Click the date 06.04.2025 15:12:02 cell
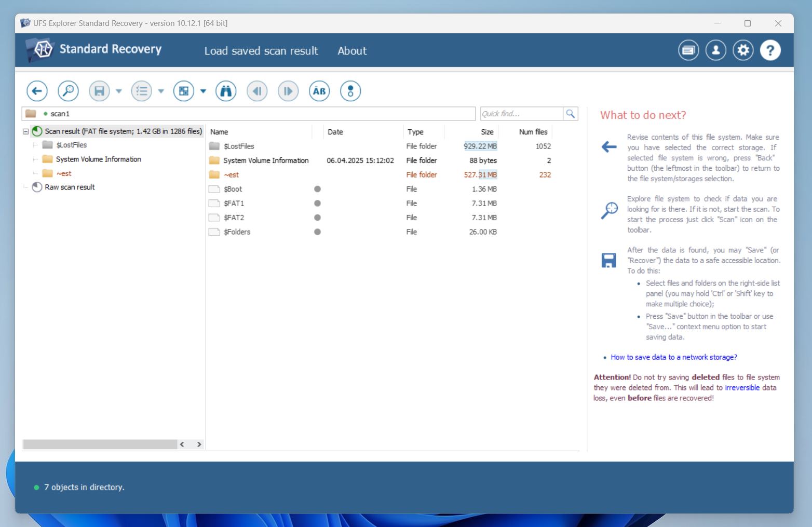Image resolution: width=812 pixels, height=527 pixels. click(x=360, y=160)
